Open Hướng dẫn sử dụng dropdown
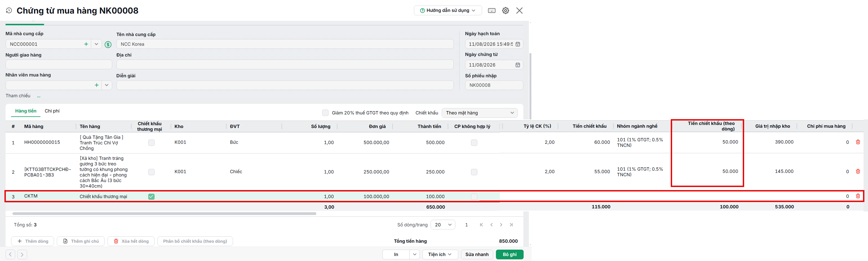This screenshot has width=868, height=261. pyautogui.click(x=448, y=11)
